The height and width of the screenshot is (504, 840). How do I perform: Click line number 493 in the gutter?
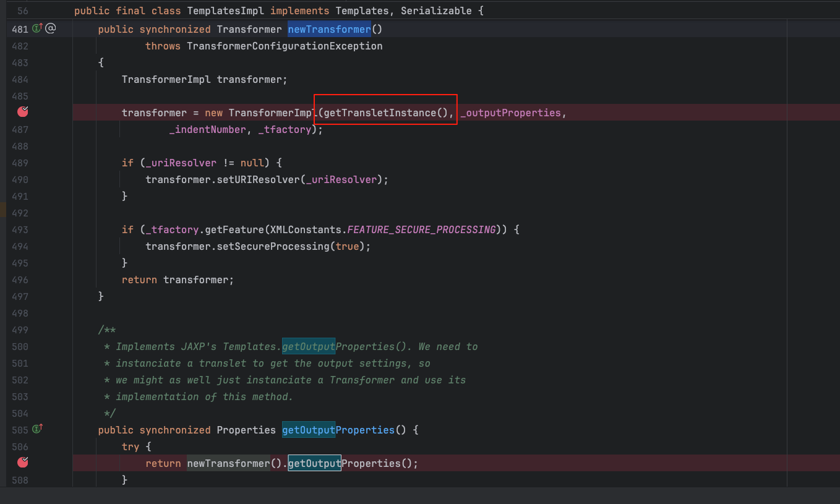pyautogui.click(x=20, y=229)
